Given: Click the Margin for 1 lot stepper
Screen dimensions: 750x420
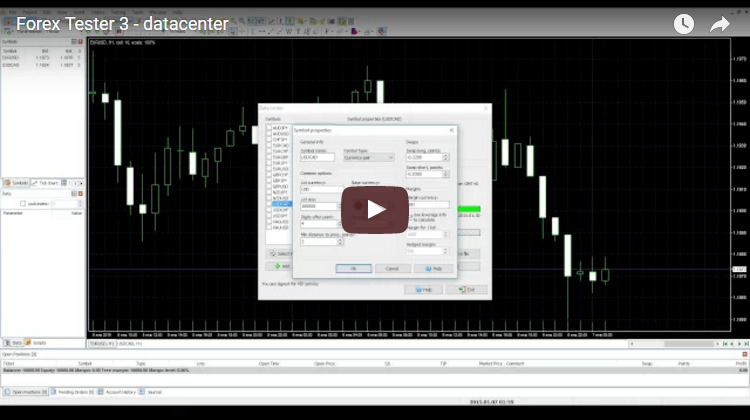Looking at the screenshot, I should (x=445, y=234).
